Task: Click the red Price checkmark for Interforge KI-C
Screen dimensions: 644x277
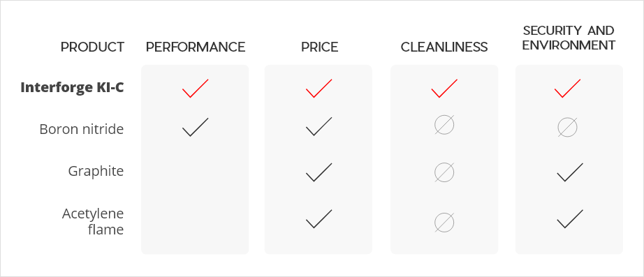Action: point(319,88)
